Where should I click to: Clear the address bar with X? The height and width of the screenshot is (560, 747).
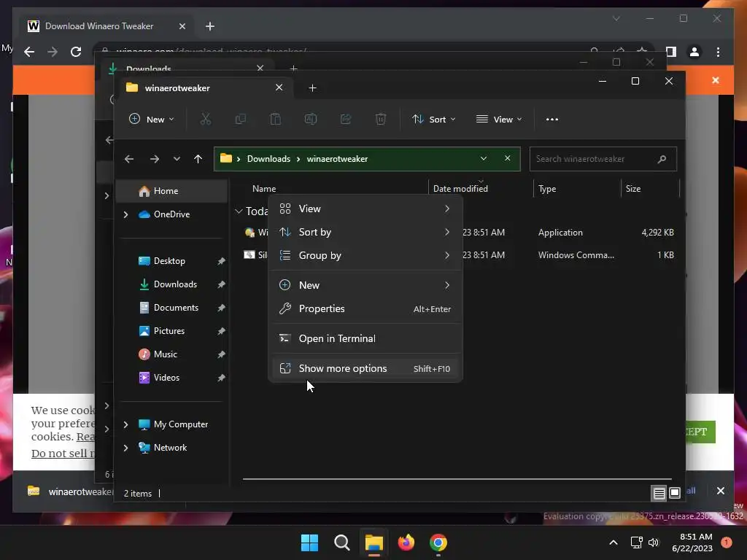pyautogui.click(x=508, y=158)
